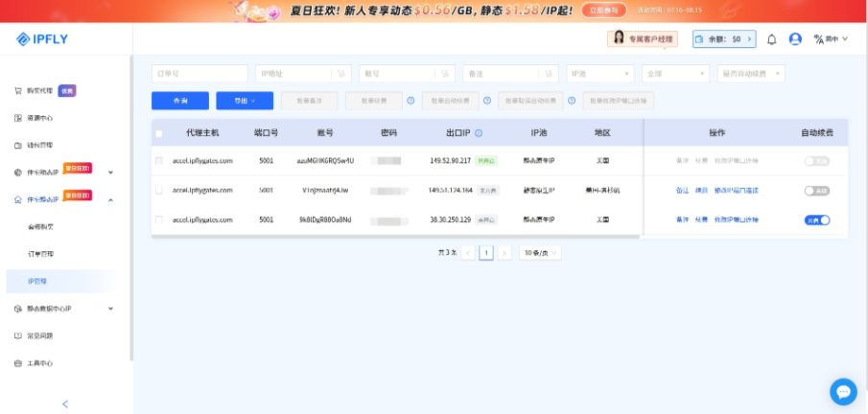Image resolution: width=868 pixels, height=414 pixels.
Task: Click the 资源中心 grid icon
Action: (x=17, y=118)
